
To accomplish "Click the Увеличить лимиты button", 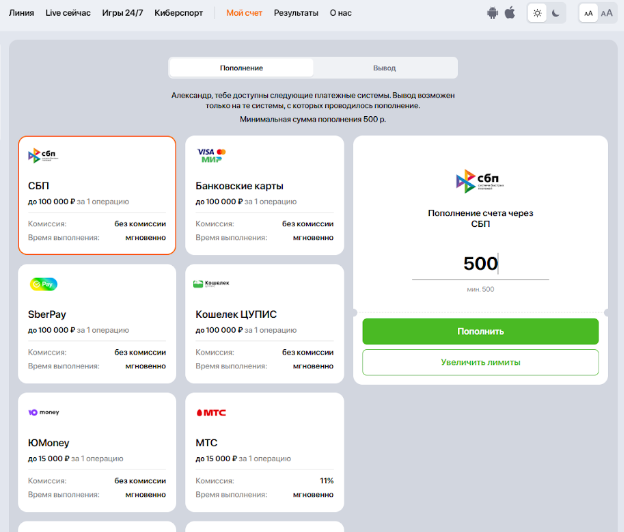I will tap(480, 362).
